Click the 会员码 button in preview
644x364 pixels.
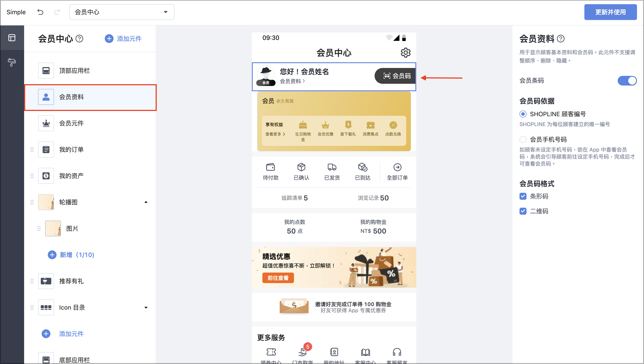coord(395,76)
